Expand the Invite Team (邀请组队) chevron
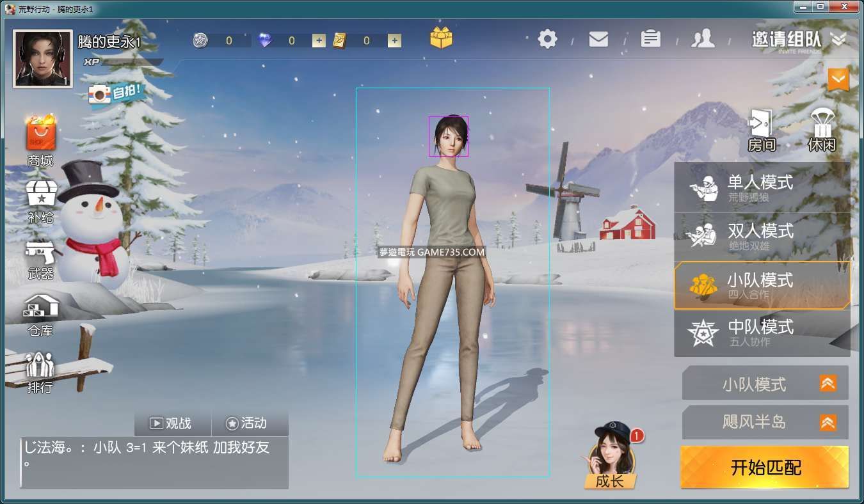Viewport: 864px width, 504px height. click(838, 39)
